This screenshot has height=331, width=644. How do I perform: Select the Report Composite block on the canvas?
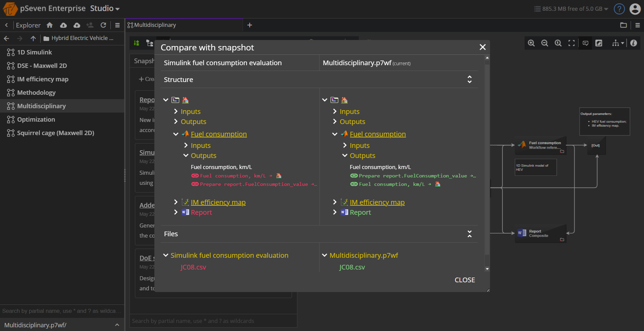(541, 234)
